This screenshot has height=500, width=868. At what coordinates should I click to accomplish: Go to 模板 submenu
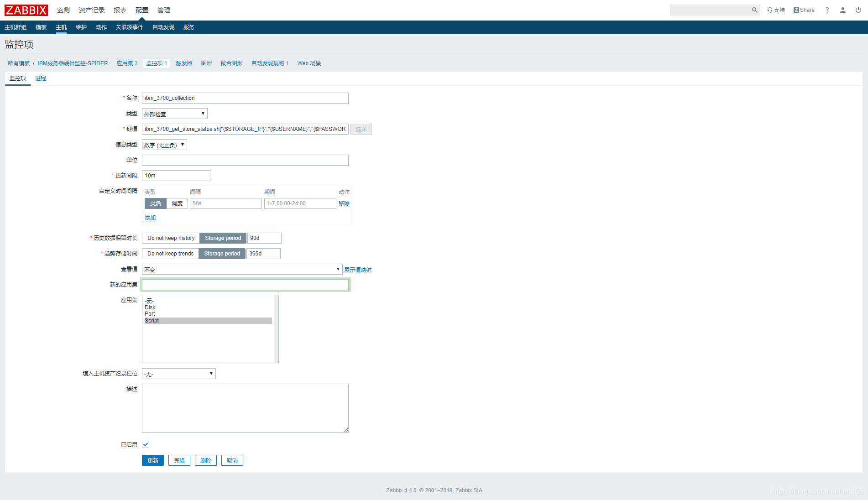point(41,27)
